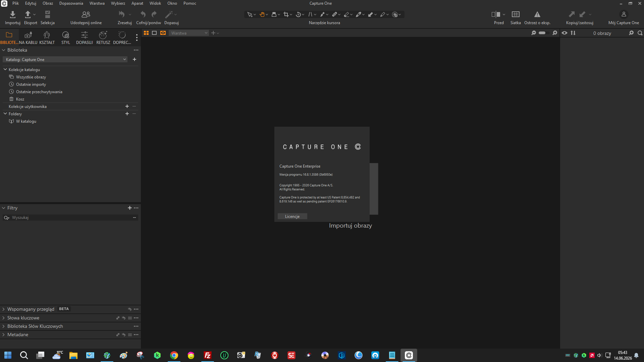This screenshot has width=644, height=362.
Task: Click Importuj obrazy in the viewer
Action: [351, 226]
